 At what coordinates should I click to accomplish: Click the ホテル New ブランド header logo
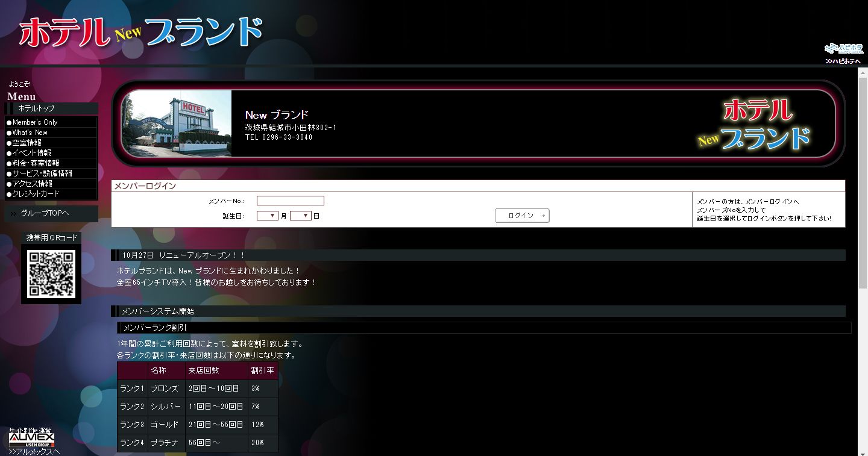click(x=141, y=33)
